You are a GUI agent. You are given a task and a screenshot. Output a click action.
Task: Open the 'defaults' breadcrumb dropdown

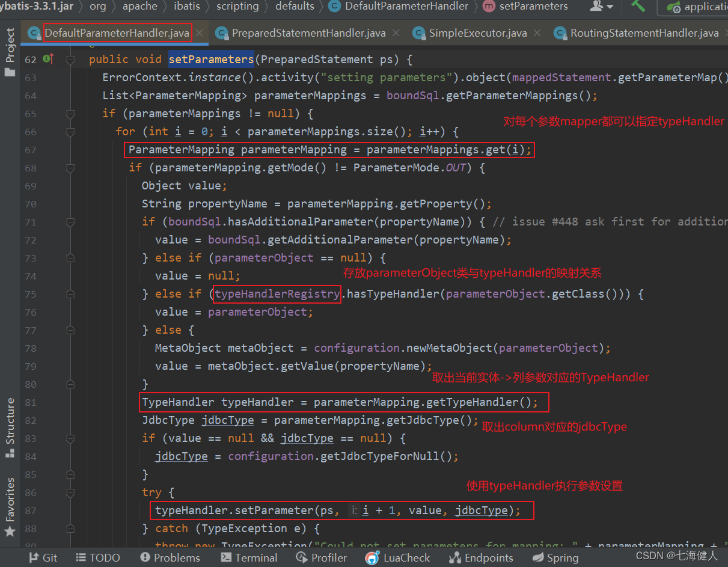click(295, 7)
